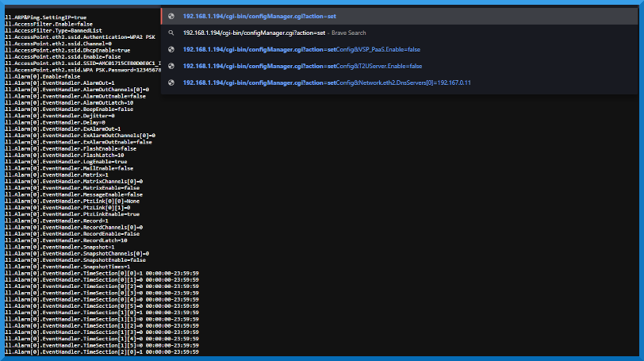Click globe icon next to DnsServers suggestion
Image resolution: width=644 pixels, height=361 pixels.
tap(171, 83)
